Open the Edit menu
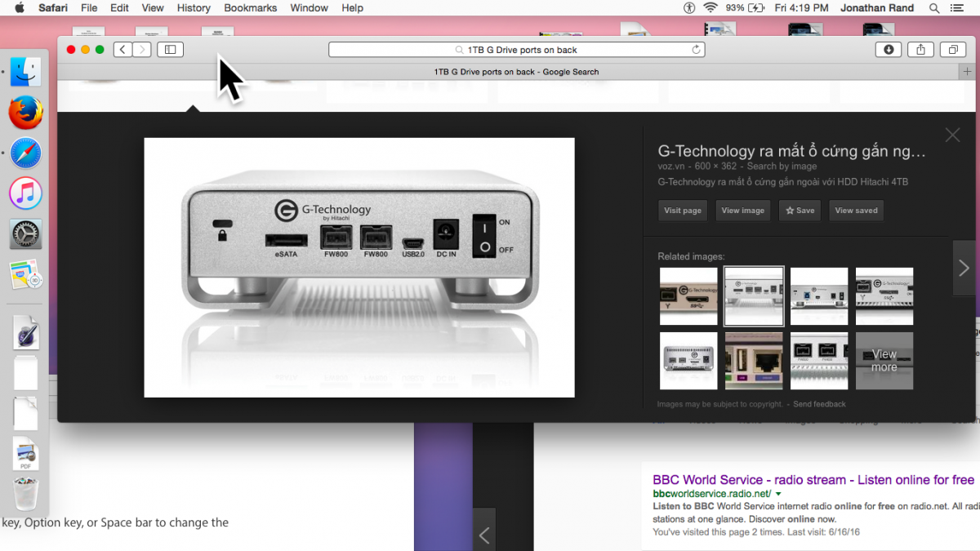Image resolution: width=980 pixels, height=551 pixels. [119, 7]
